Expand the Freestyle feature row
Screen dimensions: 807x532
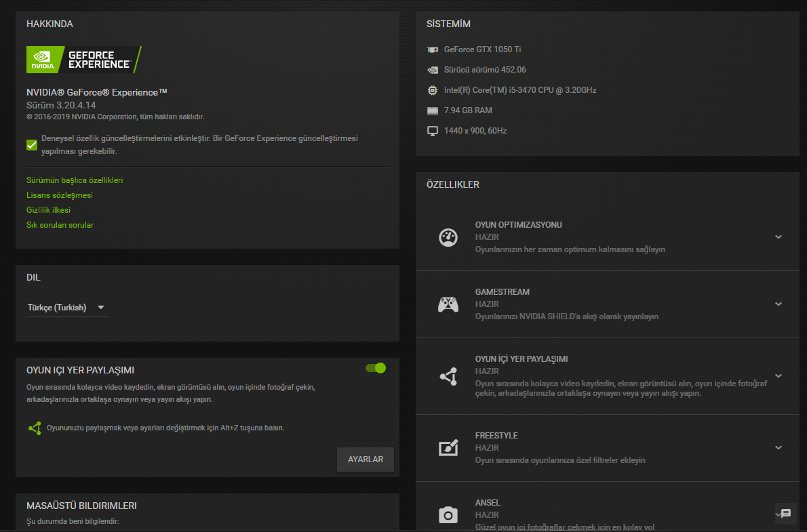pos(779,447)
